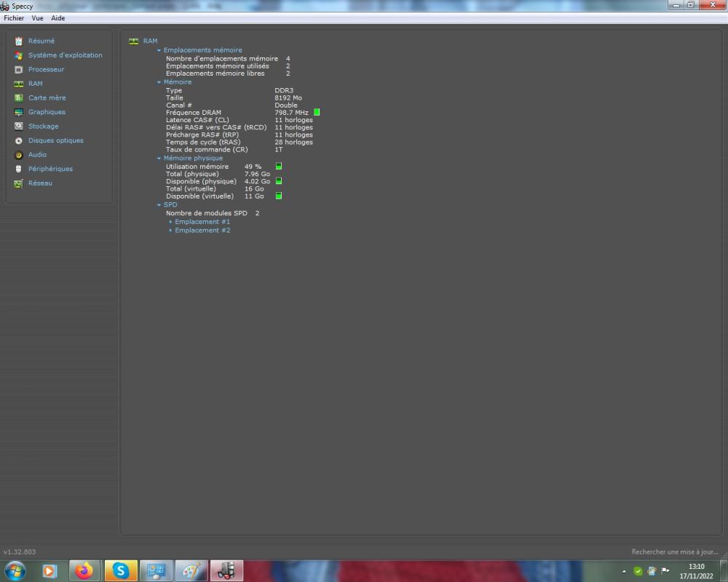Open the Carte mère sidebar icon
This screenshot has width=728, height=582.
point(19,98)
